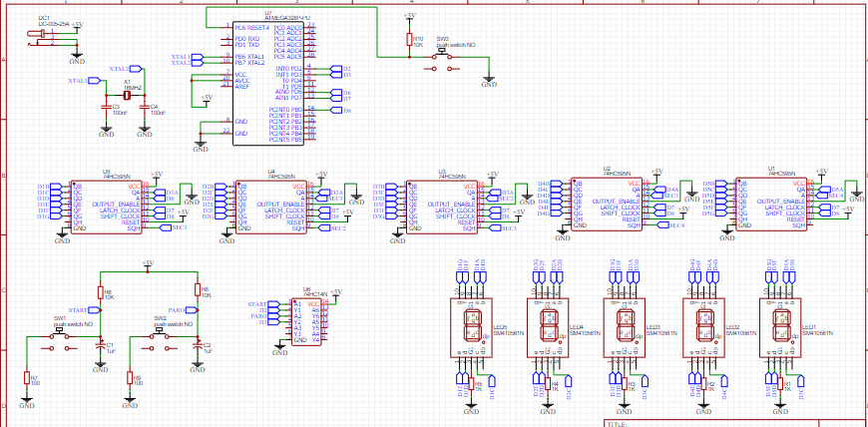Select the SW2 push switch
This screenshot has height=427, width=868.
(x=160, y=340)
